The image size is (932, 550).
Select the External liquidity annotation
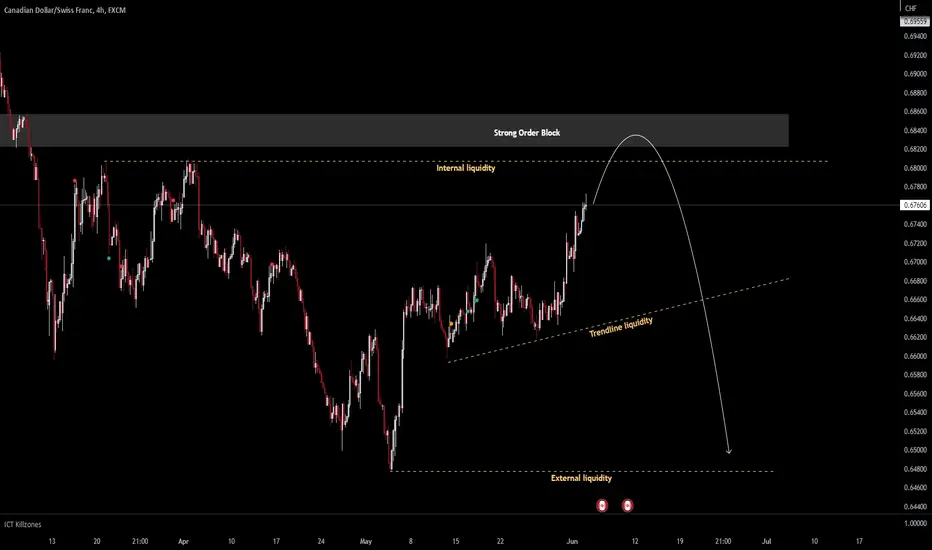click(x=581, y=478)
